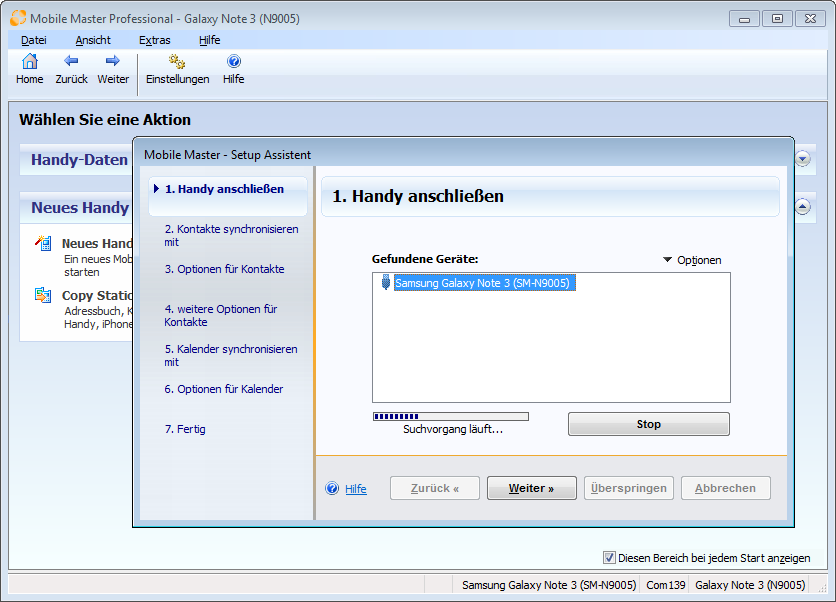Click the Überspringen button
This screenshot has width=836, height=602.
click(629, 488)
